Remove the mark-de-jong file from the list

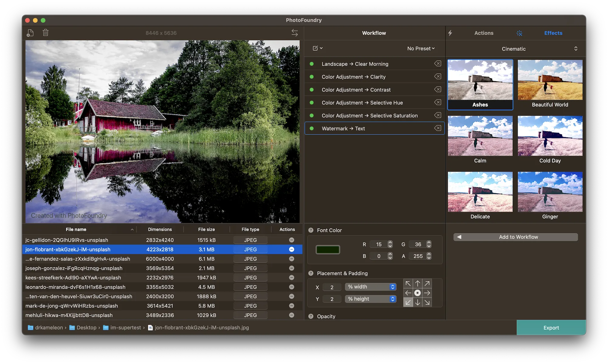pos(291,306)
